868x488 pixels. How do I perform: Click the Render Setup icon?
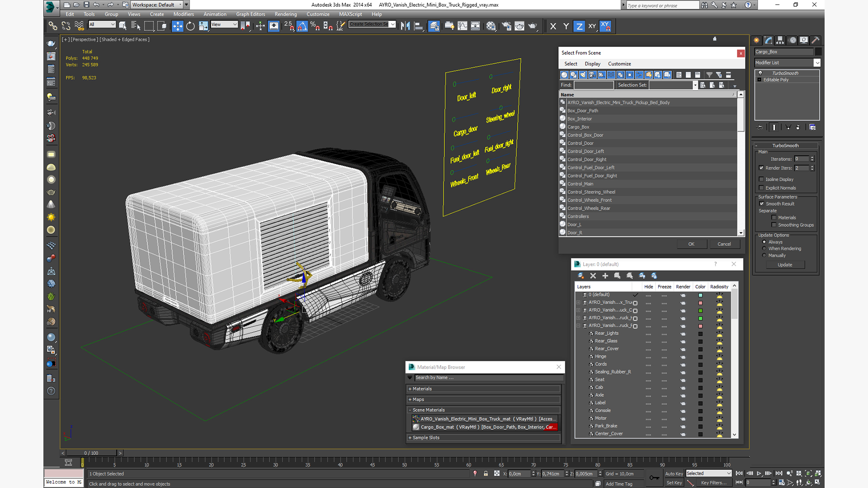tap(506, 26)
